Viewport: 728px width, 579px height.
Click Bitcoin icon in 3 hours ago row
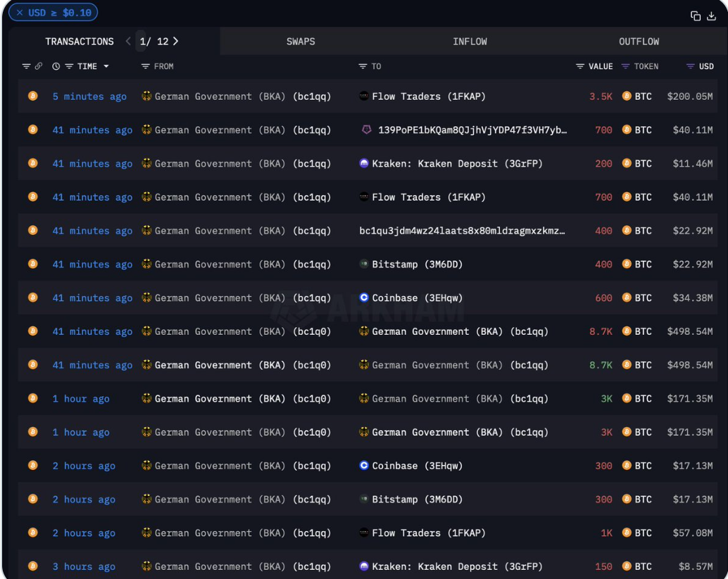(x=33, y=566)
